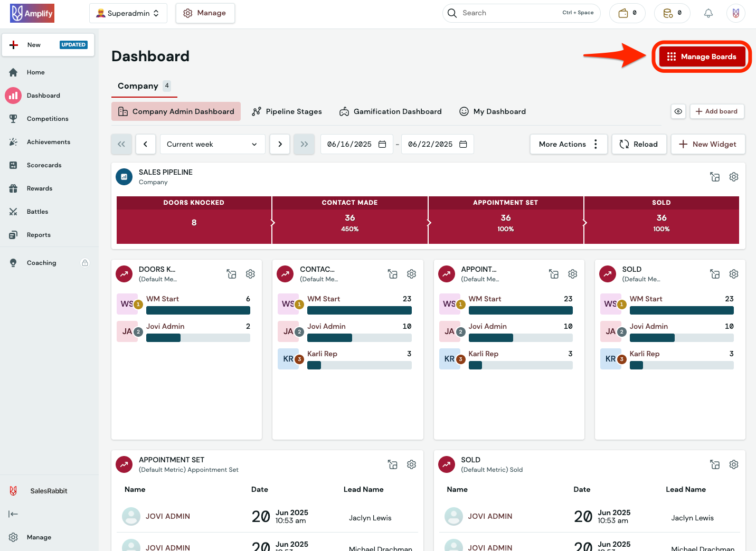This screenshot has height=551, width=756.
Task: Jump back with double left arrows
Action: coord(121,144)
